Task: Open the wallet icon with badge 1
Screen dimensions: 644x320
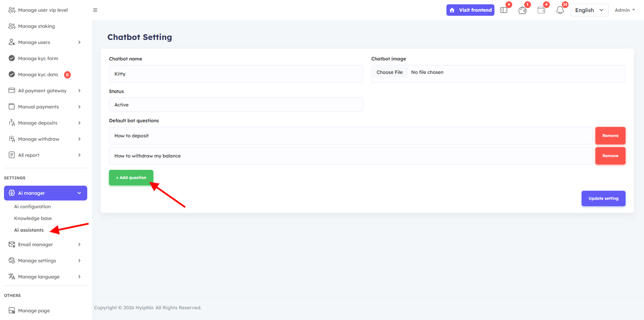Action: click(x=522, y=10)
